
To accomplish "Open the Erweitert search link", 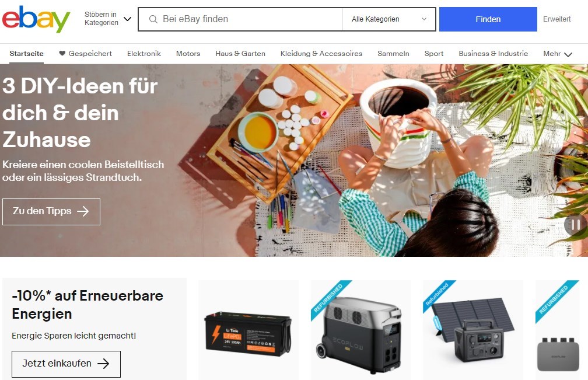I will [x=557, y=19].
